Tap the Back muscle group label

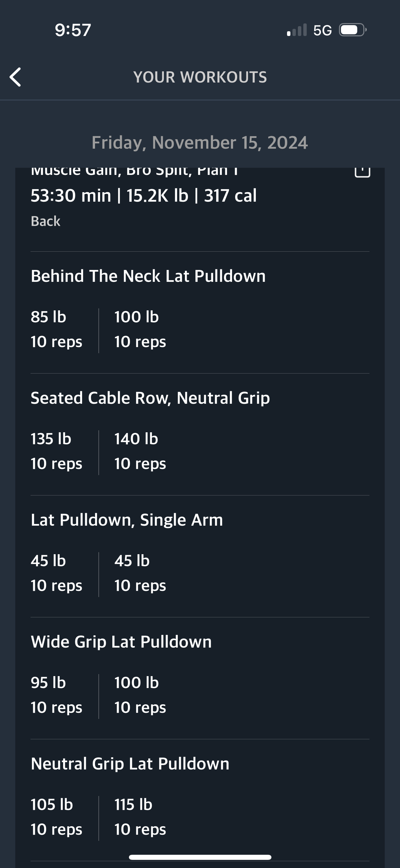[45, 221]
